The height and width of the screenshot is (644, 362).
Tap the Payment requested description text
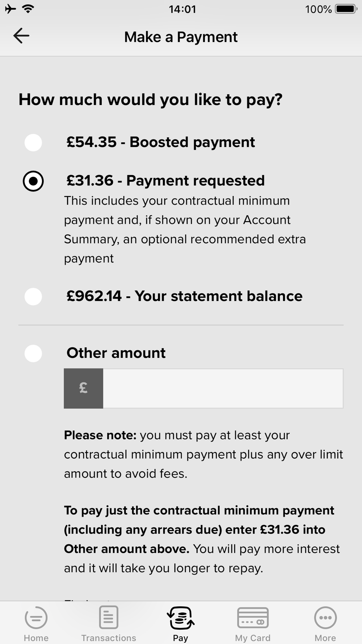[185, 229]
